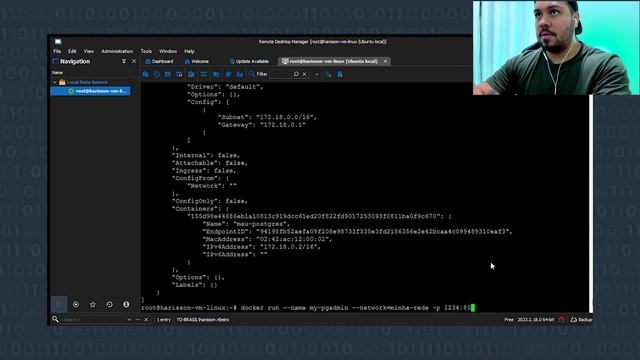The width and height of the screenshot is (640, 360).
Task: Open the Update Available tab
Action: pos(249,61)
